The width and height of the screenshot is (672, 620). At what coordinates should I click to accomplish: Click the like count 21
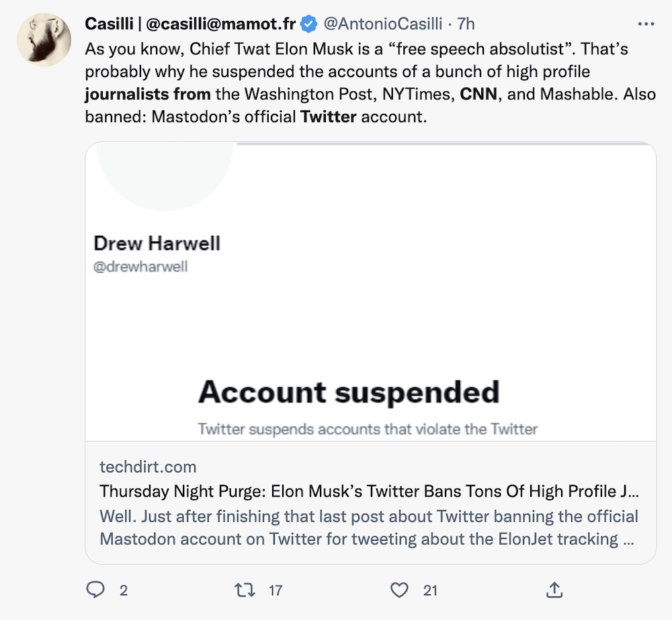pos(430,590)
